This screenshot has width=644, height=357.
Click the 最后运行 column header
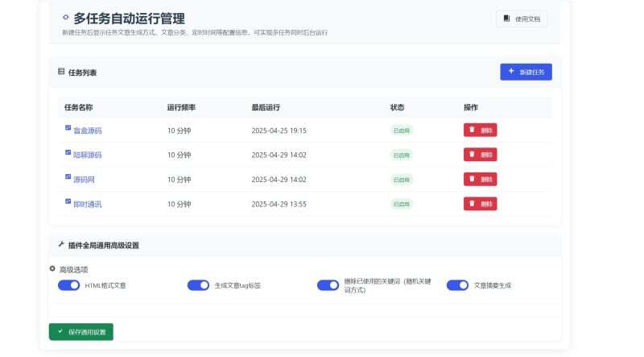tap(266, 107)
